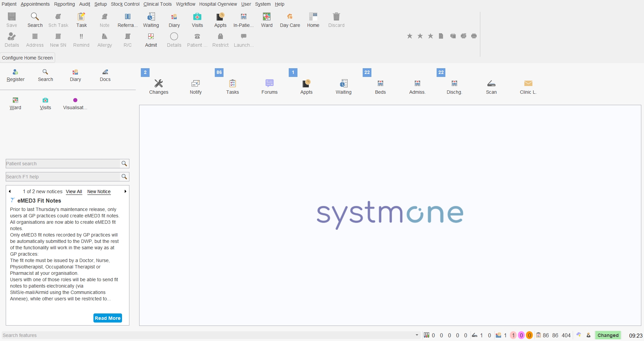Open the Docs icon in the left panel
Image resolution: width=644 pixels, height=341 pixels.
coord(105,75)
